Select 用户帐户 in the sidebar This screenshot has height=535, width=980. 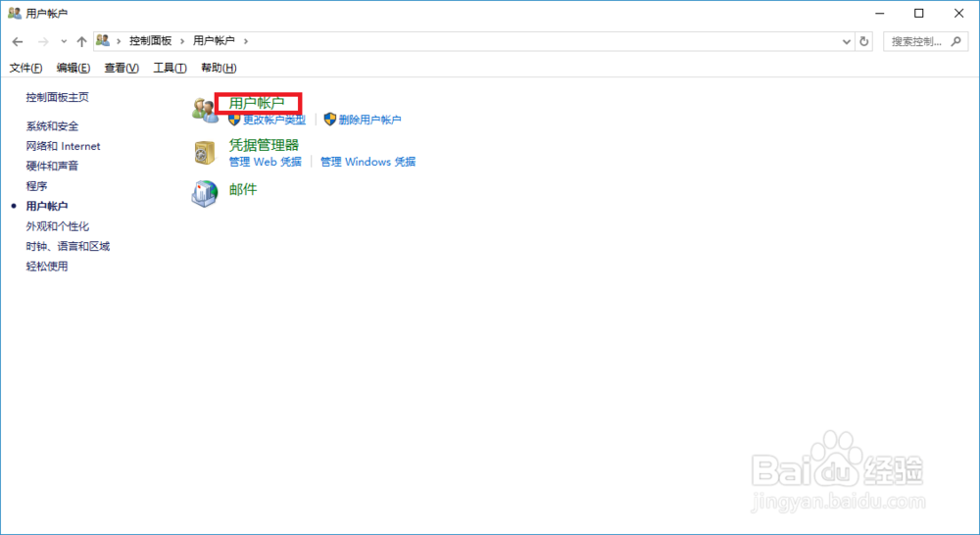point(47,206)
